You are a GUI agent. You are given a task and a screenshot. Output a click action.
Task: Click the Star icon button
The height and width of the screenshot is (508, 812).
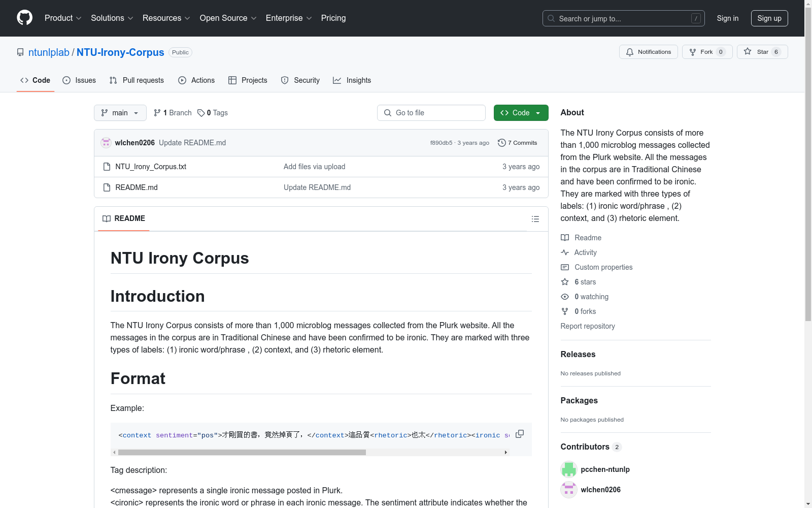click(762, 52)
